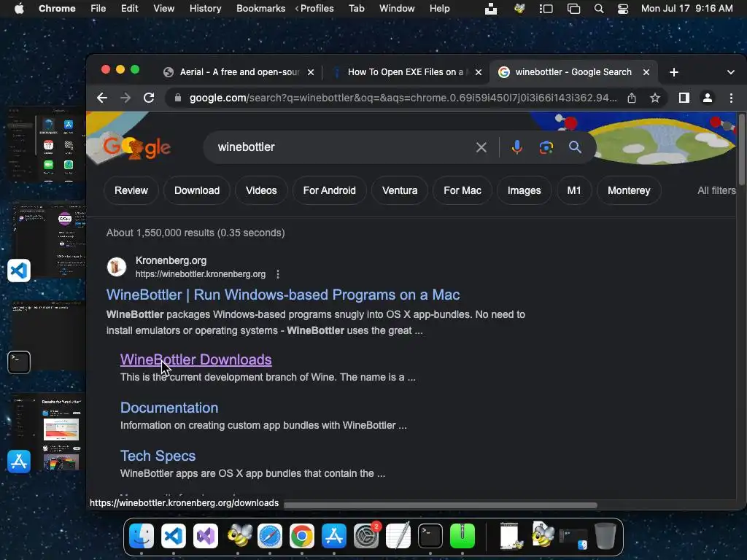Screen dimensions: 747x560
Task: Select the For Android filter chip
Action: pos(329,190)
